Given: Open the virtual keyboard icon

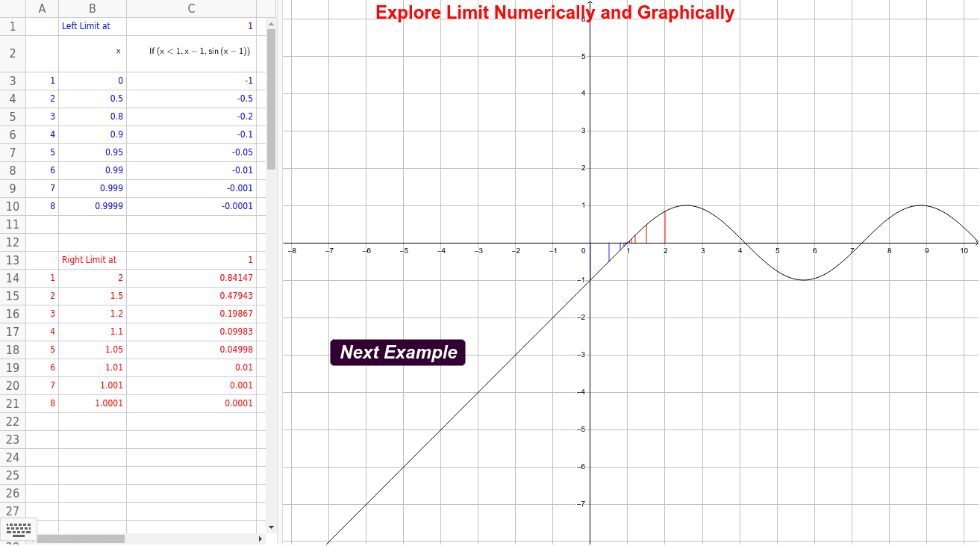Looking at the screenshot, I should click(x=18, y=530).
